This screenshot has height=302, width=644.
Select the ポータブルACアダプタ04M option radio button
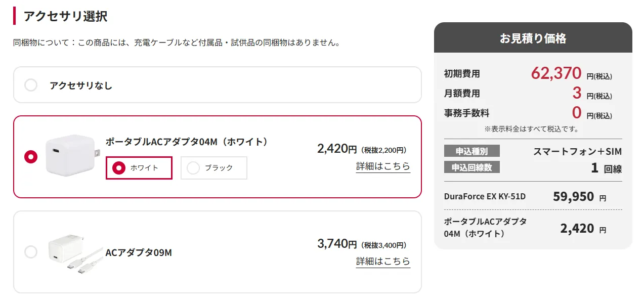[x=31, y=157]
